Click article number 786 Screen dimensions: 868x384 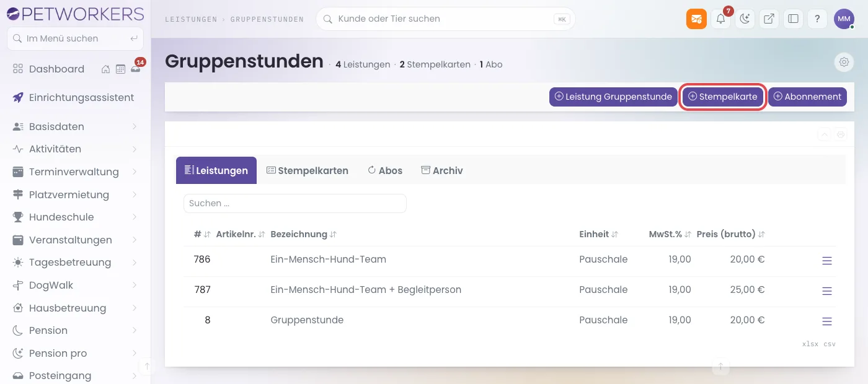coord(202,259)
